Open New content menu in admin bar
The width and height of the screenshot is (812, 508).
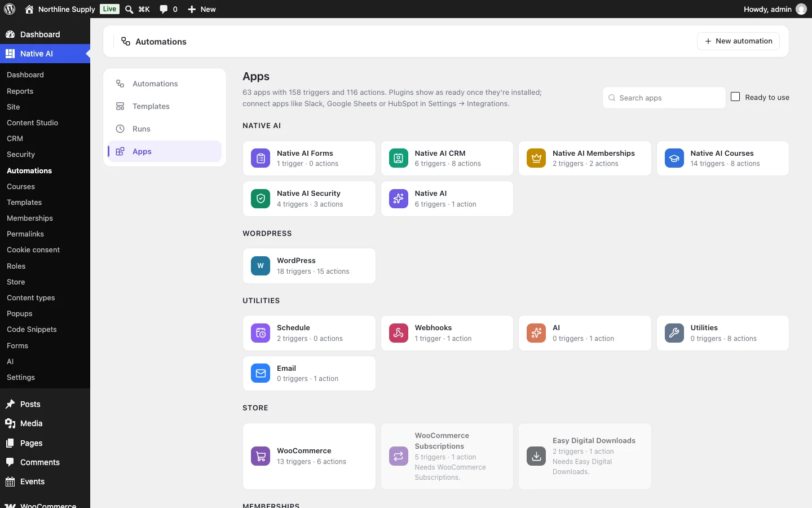[x=201, y=9]
